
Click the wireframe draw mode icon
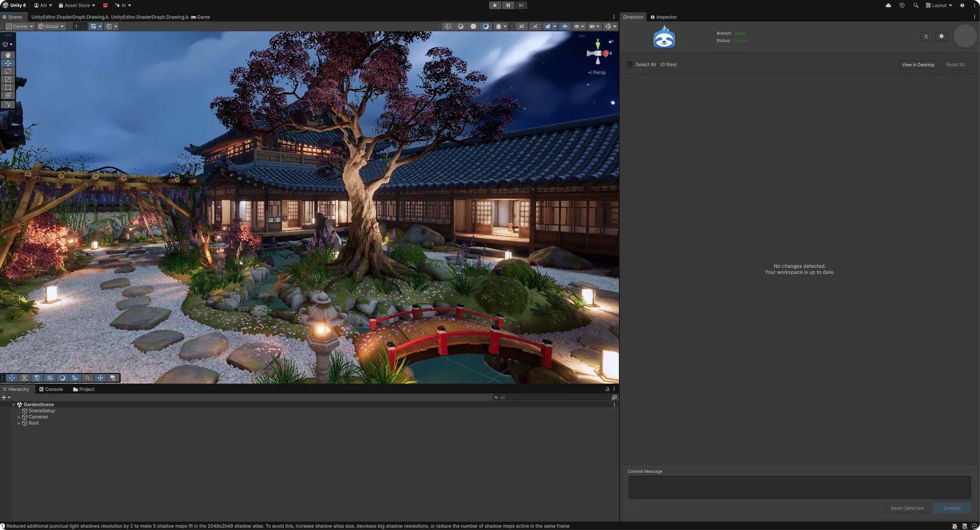tap(448, 26)
